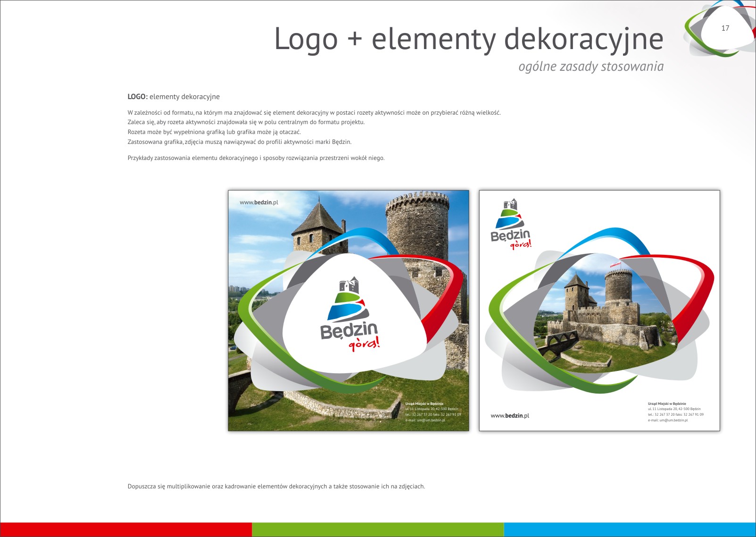The width and height of the screenshot is (756, 537).
Task: Click the rosette emblem behind the page number
Action: point(720,28)
